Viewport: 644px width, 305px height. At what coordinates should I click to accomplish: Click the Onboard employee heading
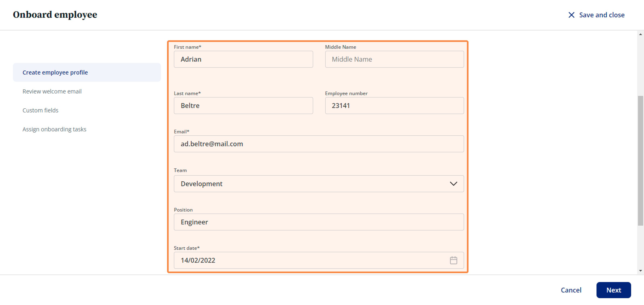pyautogui.click(x=55, y=15)
